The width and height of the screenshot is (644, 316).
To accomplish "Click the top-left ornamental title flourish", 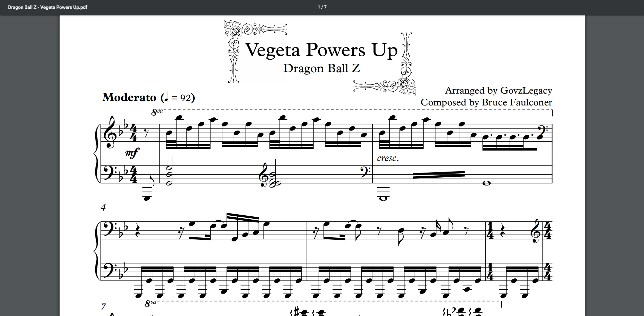I will (255, 51).
